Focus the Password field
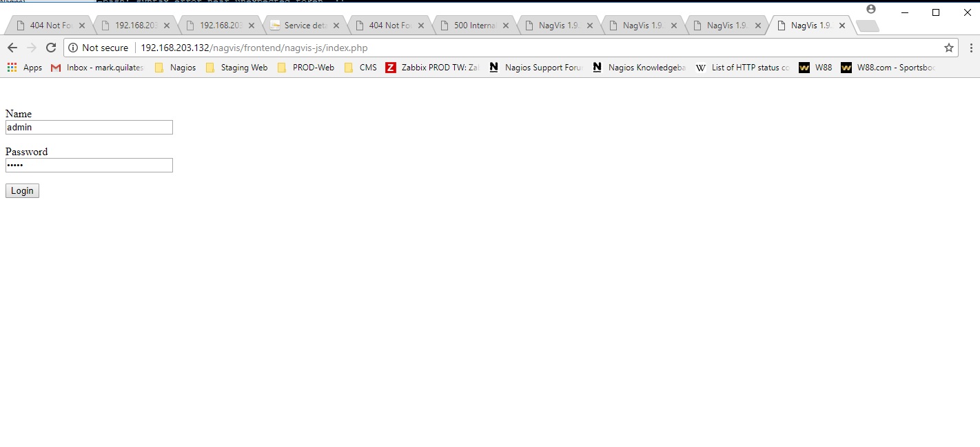Image resolution: width=980 pixels, height=447 pixels. [x=89, y=166]
